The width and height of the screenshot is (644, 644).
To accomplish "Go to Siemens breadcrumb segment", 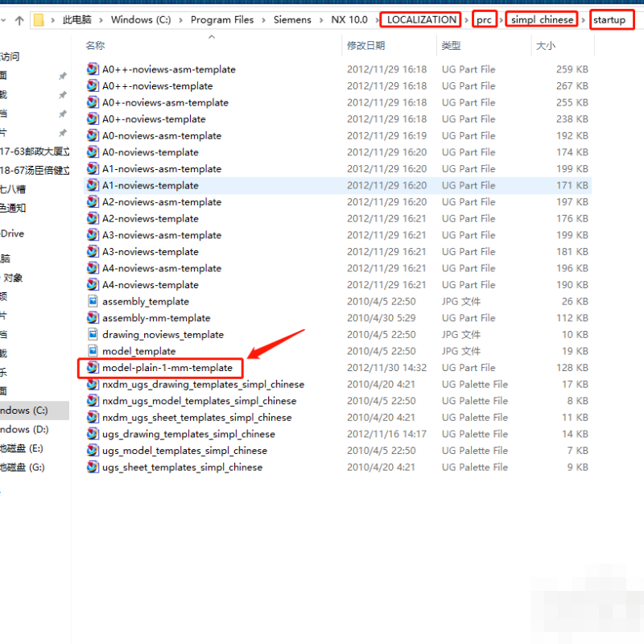I will coord(292,19).
